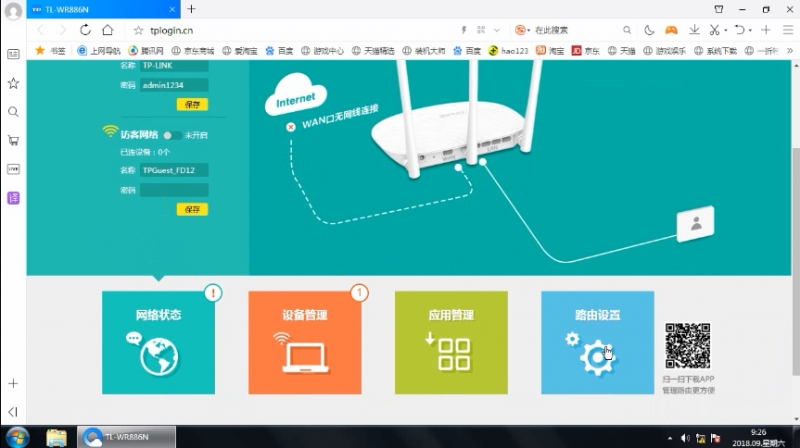Add a sidebar app with the plus icon
This screenshot has height=448, width=800.
13,383
